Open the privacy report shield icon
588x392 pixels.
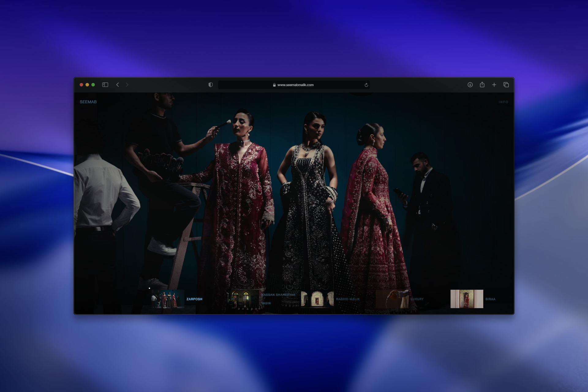(x=210, y=85)
